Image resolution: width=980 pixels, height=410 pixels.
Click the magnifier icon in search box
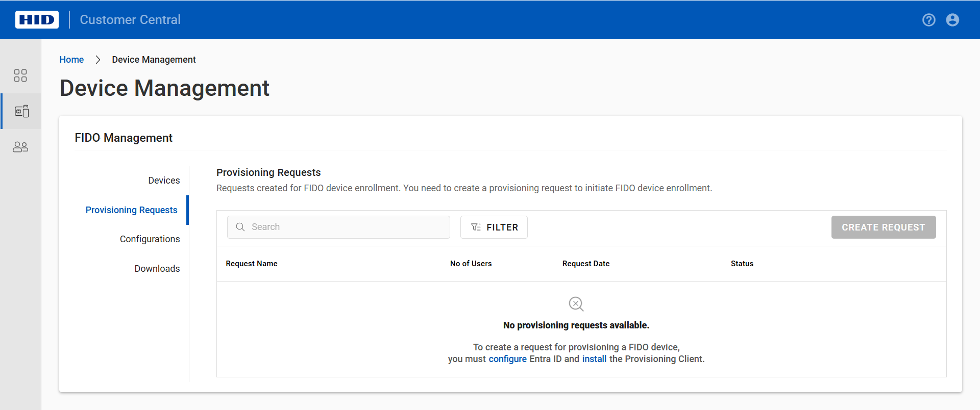pos(240,227)
